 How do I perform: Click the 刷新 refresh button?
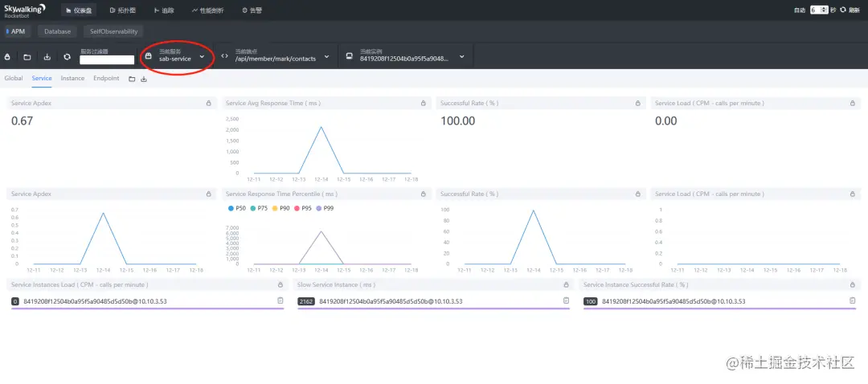tap(850, 10)
